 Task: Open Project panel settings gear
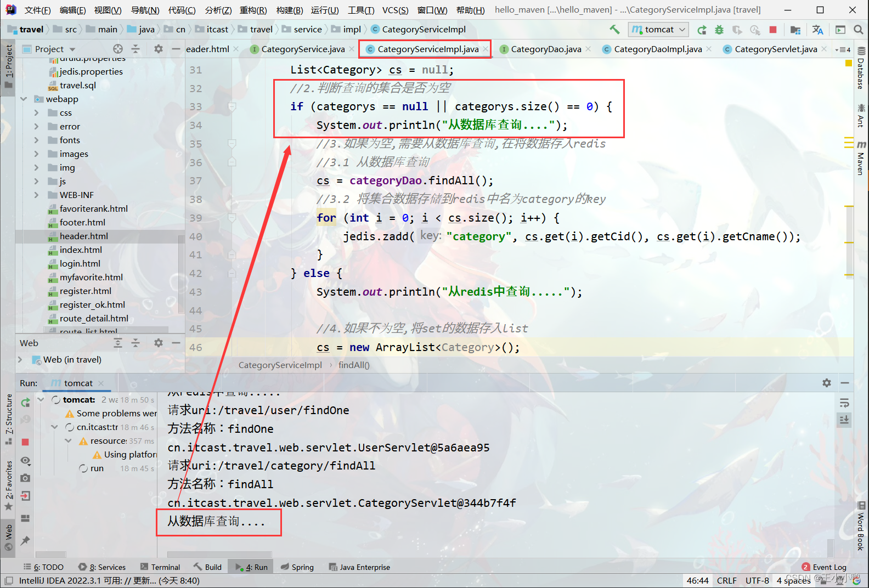click(x=159, y=49)
